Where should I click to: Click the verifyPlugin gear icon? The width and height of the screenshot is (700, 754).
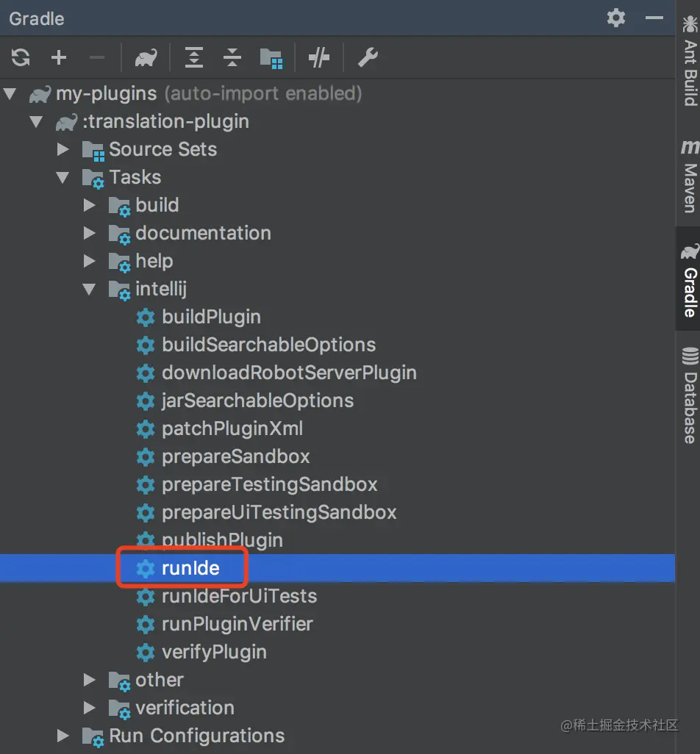point(146,652)
